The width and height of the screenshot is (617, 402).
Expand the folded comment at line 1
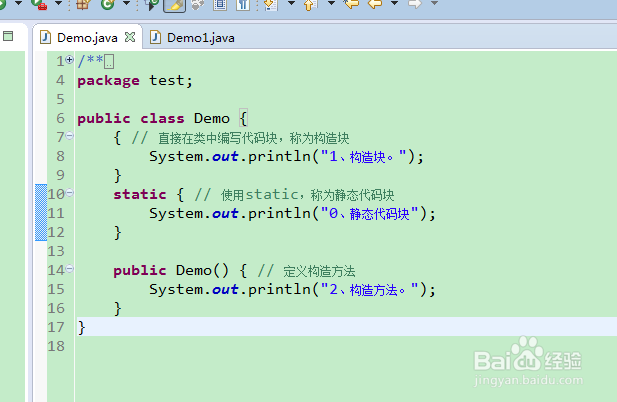tap(70, 59)
